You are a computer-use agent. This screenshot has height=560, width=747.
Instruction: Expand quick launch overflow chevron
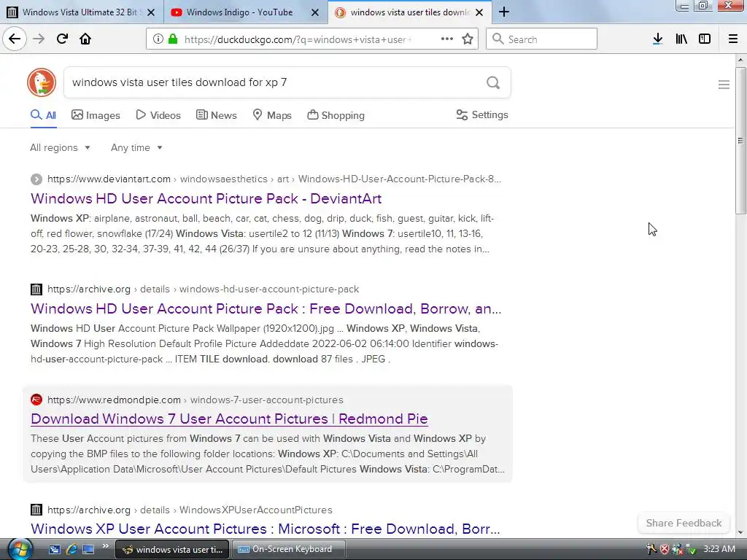[105, 545]
